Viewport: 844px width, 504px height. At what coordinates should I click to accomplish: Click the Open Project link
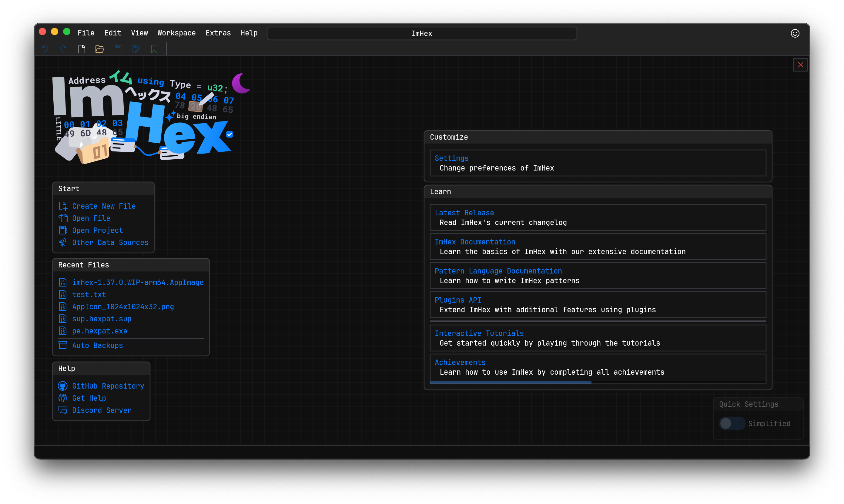[x=98, y=230]
